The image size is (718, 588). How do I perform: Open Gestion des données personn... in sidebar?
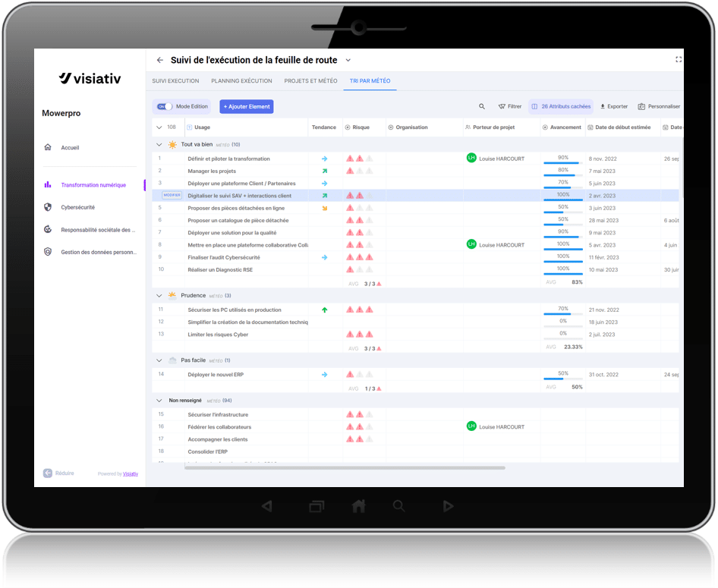click(x=99, y=252)
